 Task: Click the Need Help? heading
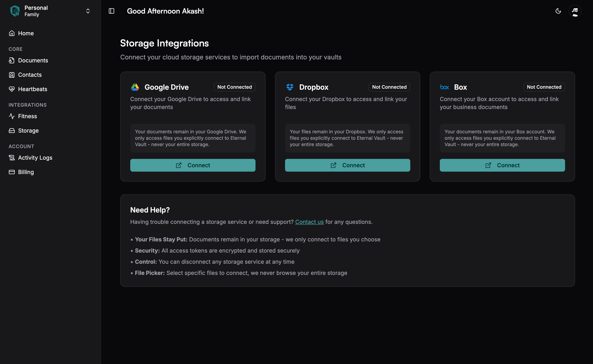pos(150,210)
